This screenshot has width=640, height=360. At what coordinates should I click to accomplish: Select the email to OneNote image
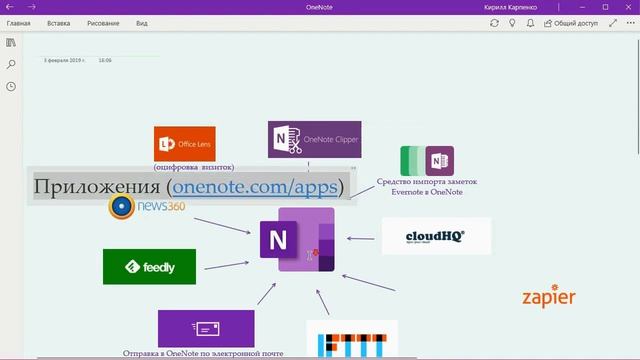tap(206, 329)
